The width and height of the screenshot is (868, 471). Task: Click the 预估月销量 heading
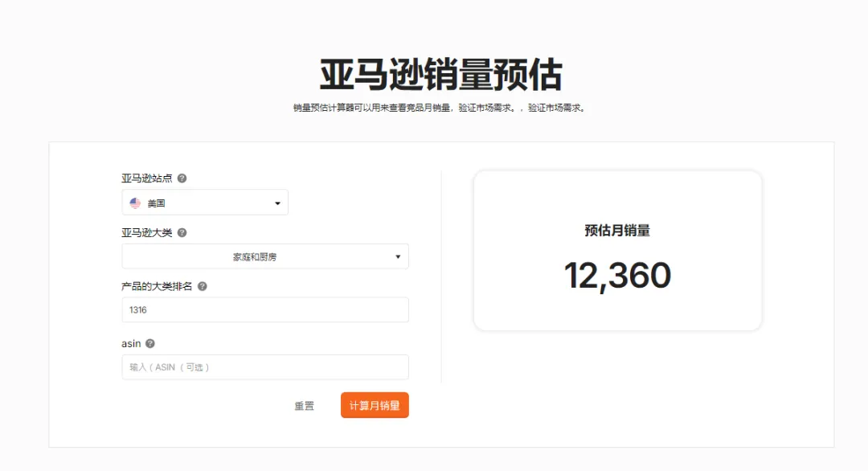coord(617,230)
